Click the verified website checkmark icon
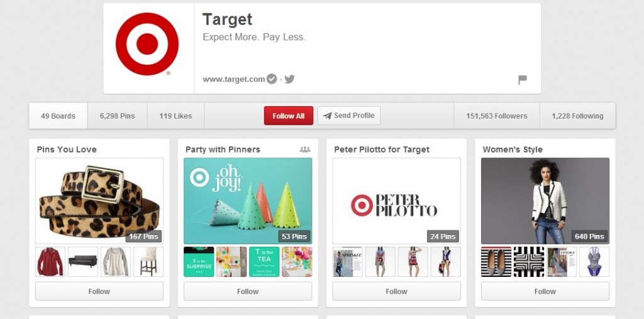Viewport: 644px width, 319px height. click(272, 78)
